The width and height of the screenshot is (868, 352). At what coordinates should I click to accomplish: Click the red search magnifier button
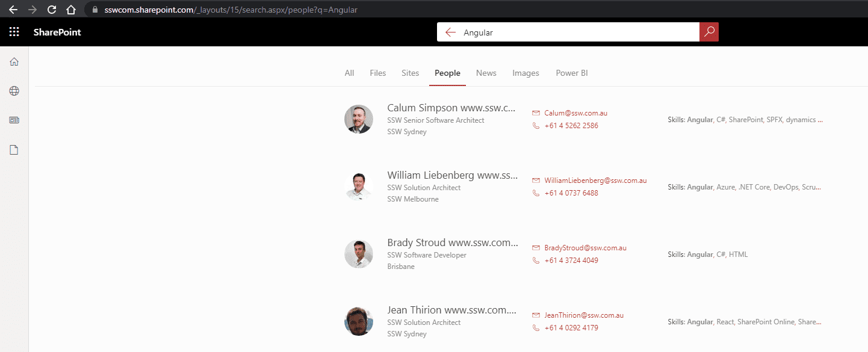[709, 32]
